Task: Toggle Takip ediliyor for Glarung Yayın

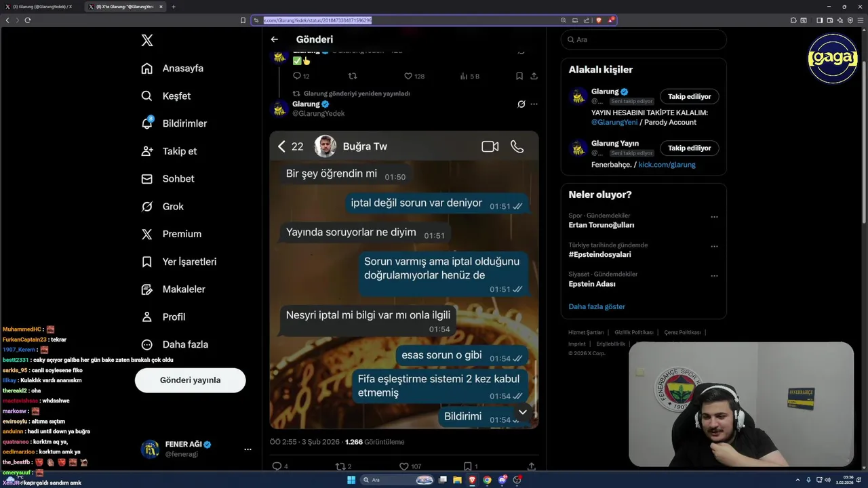Action: click(689, 148)
